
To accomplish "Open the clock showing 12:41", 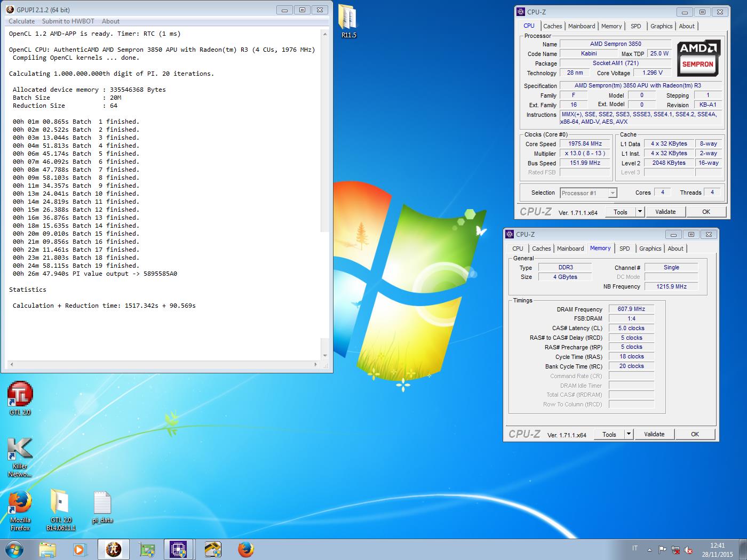I will click(717, 550).
